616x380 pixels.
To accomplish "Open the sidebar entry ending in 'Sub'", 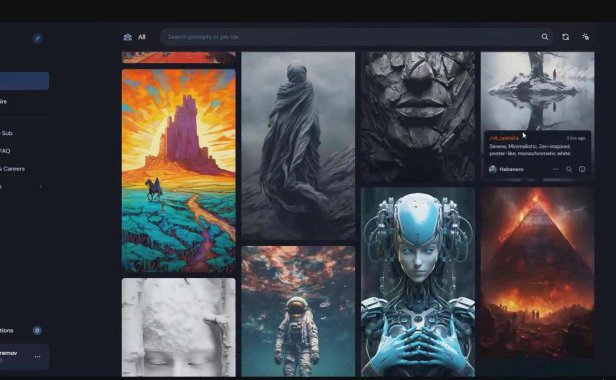I will (x=6, y=133).
